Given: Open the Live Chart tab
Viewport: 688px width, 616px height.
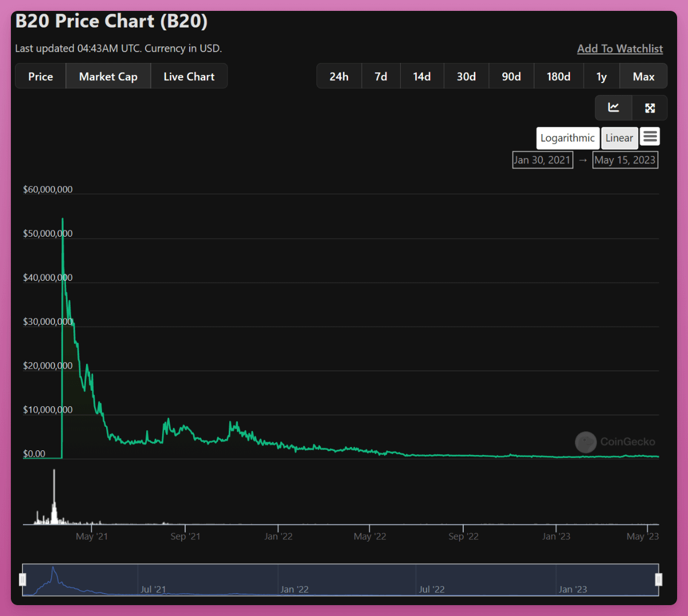Looking at the screenshot, I should (189, 76).
